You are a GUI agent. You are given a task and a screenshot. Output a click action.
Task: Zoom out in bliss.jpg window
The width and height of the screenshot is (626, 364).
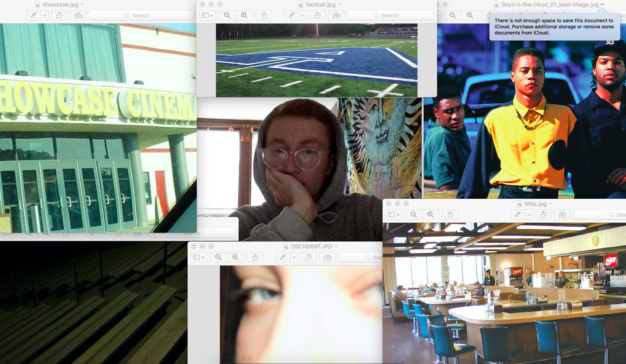[414, 214]
